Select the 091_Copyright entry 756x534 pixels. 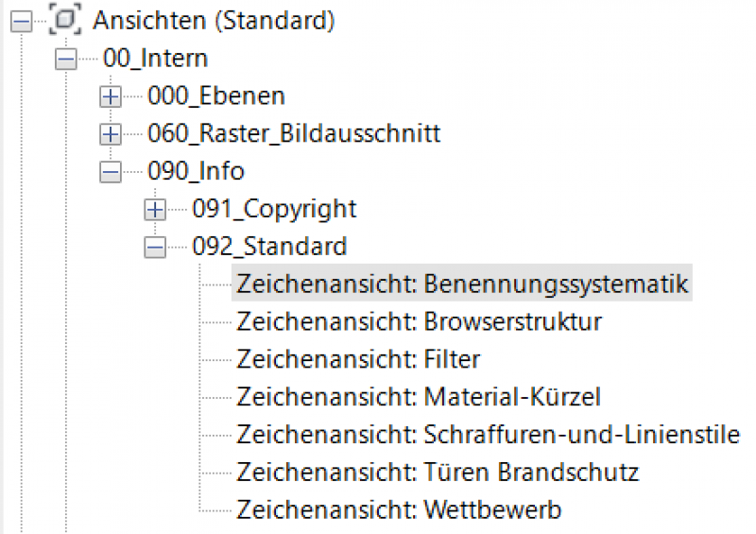[x=274, y=209]
